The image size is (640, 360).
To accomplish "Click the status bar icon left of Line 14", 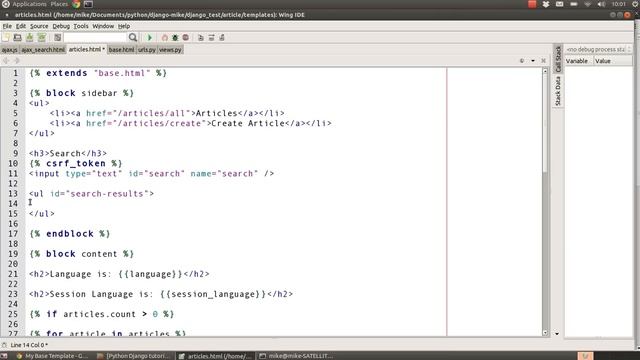I will pos(4,345).
